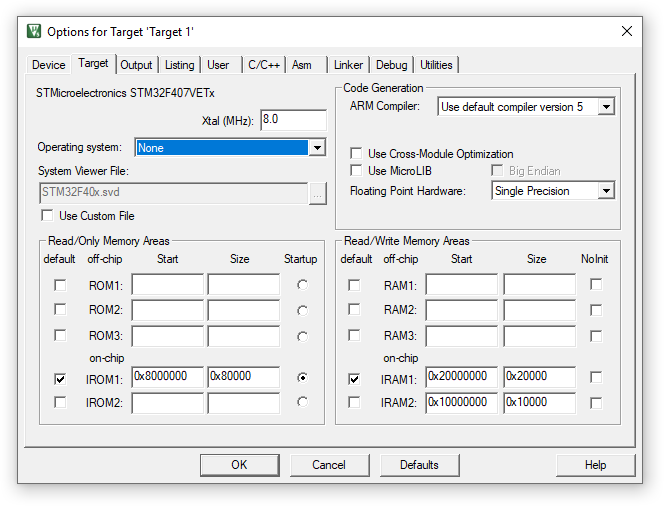This screenshot has height=506, width=664.
Task: Click the ROM1 Start field
Action: coord(168,284)
